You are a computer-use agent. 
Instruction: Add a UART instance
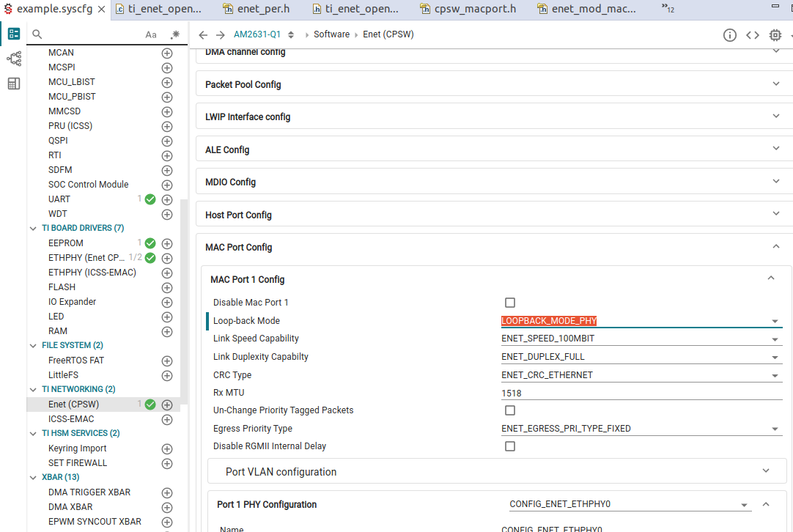(167, 200)
